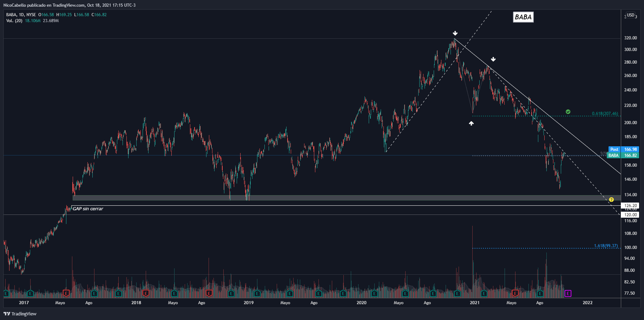Viewport: 644px width, 320px height.
Task: Click the purple upcoming earnings E marker
Action: click(568, 293)
